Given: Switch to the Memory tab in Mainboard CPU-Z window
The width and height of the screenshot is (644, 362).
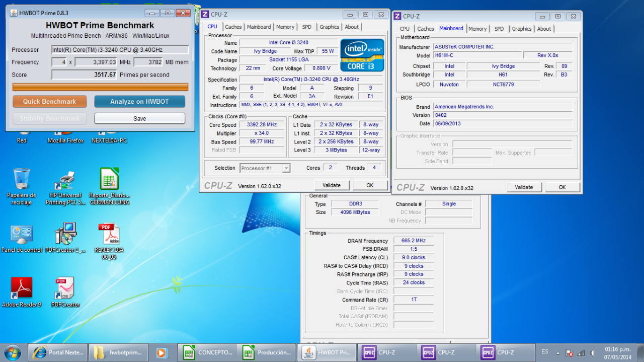Looking at the screenshot, I should (x=477, y=29).
